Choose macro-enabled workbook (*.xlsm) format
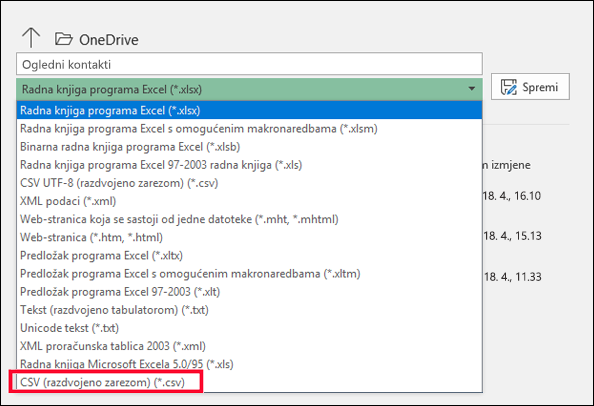The width and height of the screenshot is (594, 406). [x=249, y=129]
